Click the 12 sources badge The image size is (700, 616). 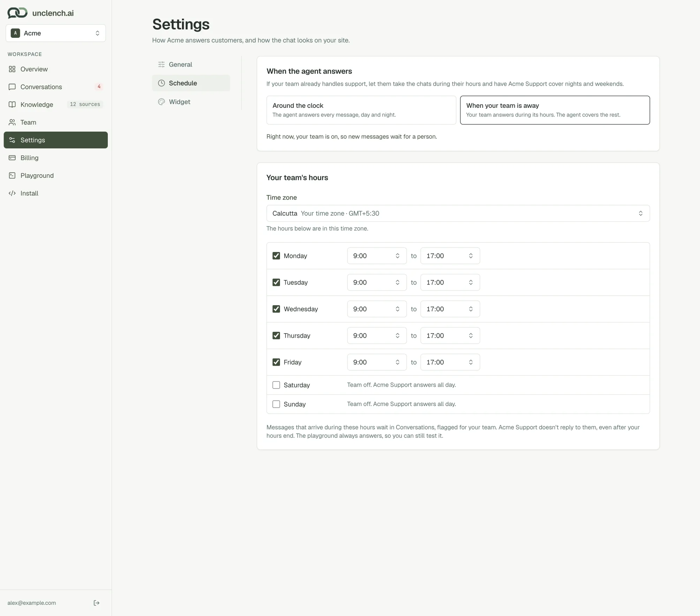tap(85, 104)
